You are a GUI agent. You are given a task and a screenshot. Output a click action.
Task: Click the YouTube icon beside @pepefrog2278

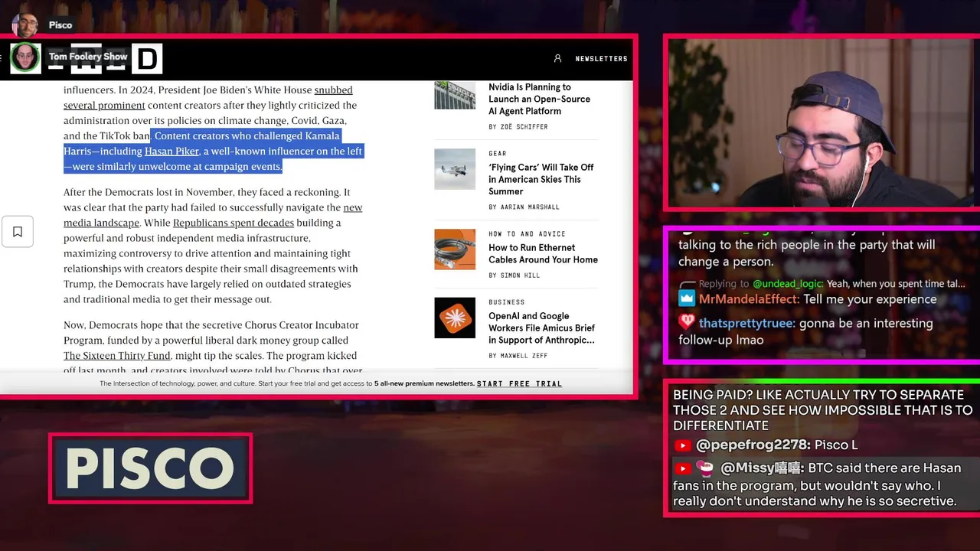point(682,445)
